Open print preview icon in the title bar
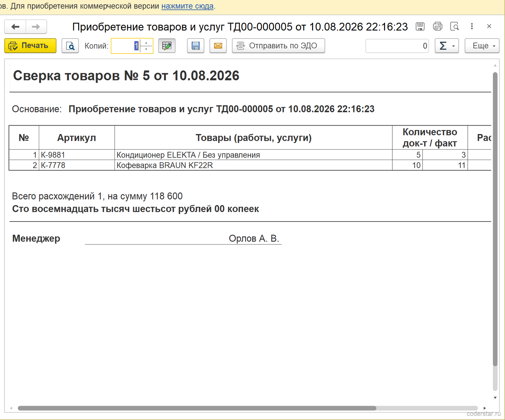Image resolution: width=505 pixels, height=420 pixels. pyautogui.click(x=454, y=27)
